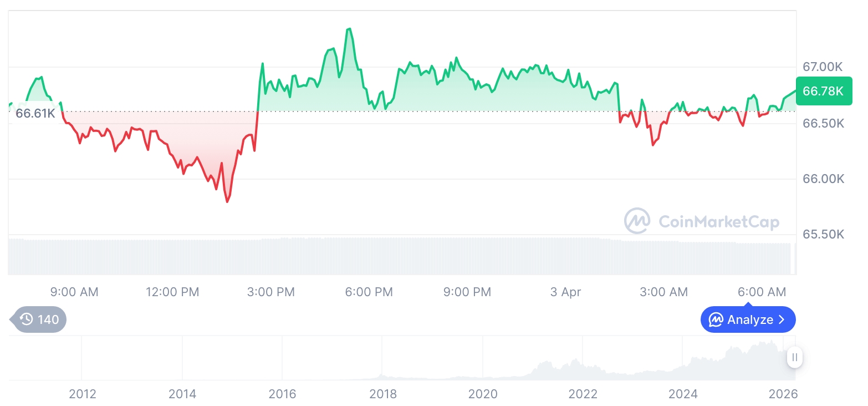This screenshot has height=406, width=868.
Task: Click the 3 Apr date axis label
Action: point(565,292)
